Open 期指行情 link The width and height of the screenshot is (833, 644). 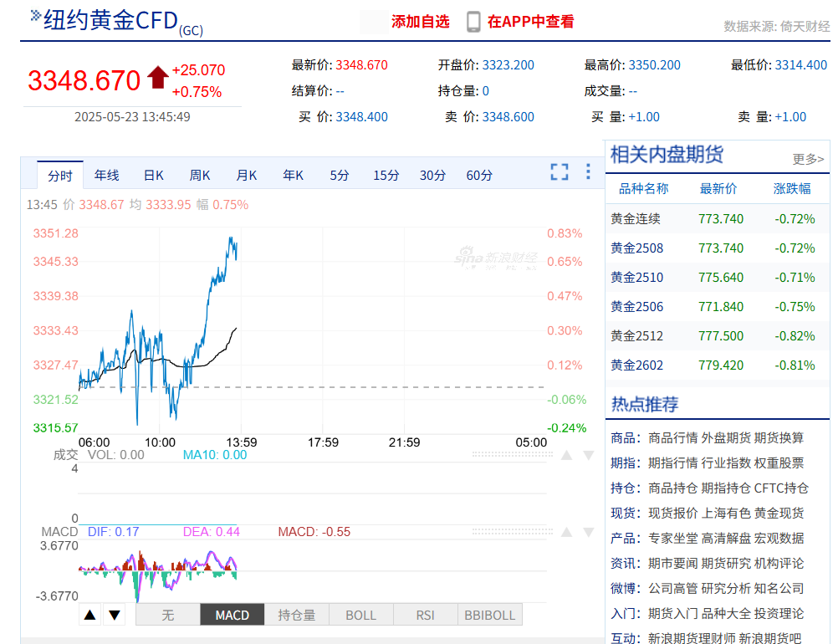[x=672, y=463]
